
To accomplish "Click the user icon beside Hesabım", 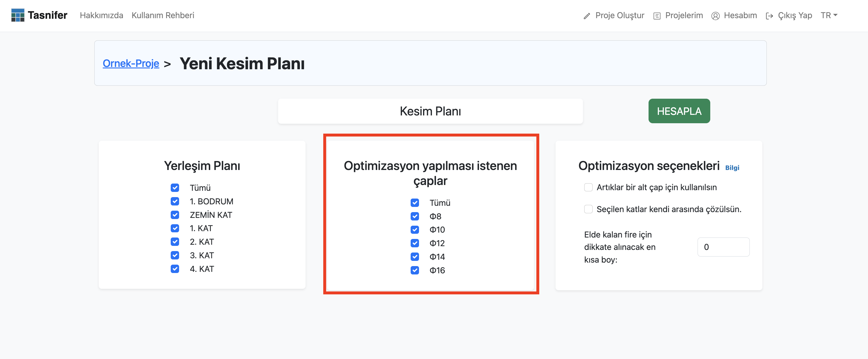I will tap(715, 16).
